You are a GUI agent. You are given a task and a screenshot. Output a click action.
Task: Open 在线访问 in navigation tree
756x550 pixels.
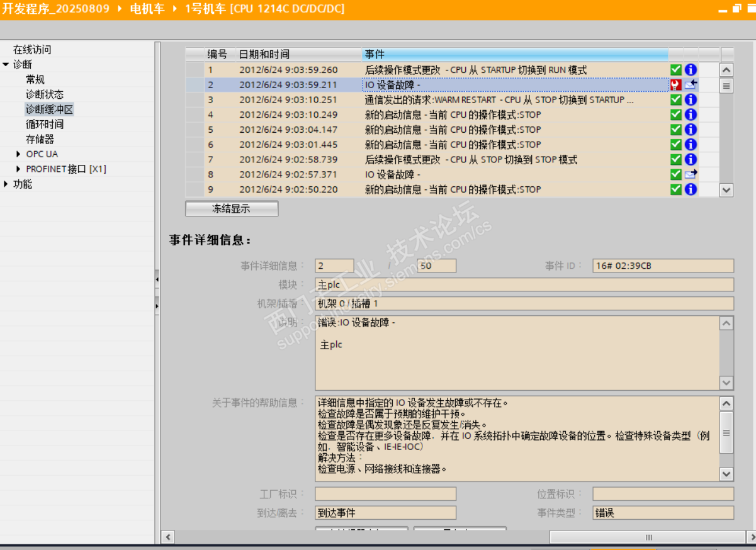click(x=32, y=50)
